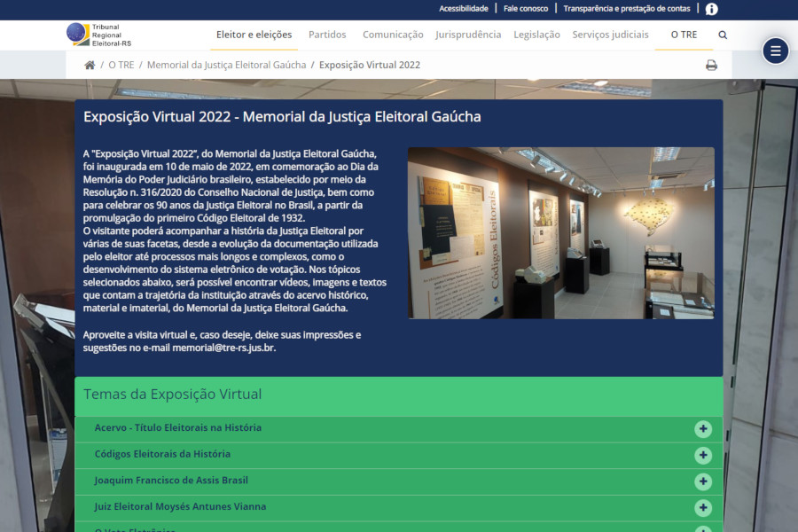
Task: Select Códigos Eleitorais da História row title
Action: (162, 454)
